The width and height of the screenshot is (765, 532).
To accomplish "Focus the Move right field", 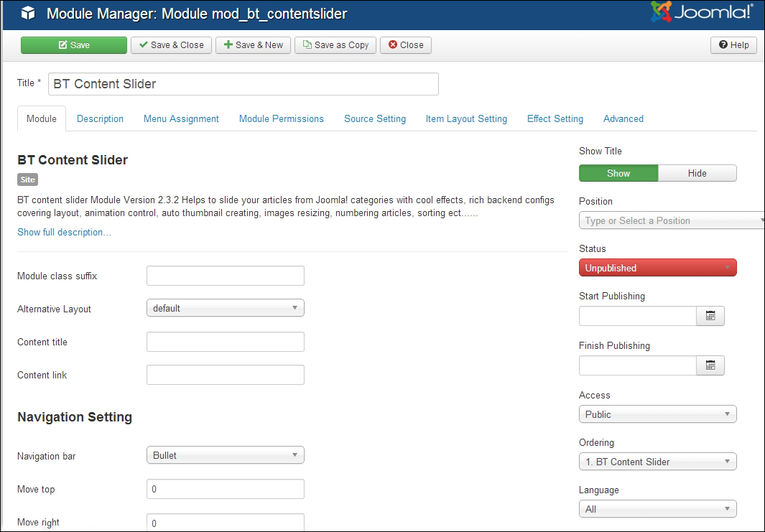I will click(226, 522).
